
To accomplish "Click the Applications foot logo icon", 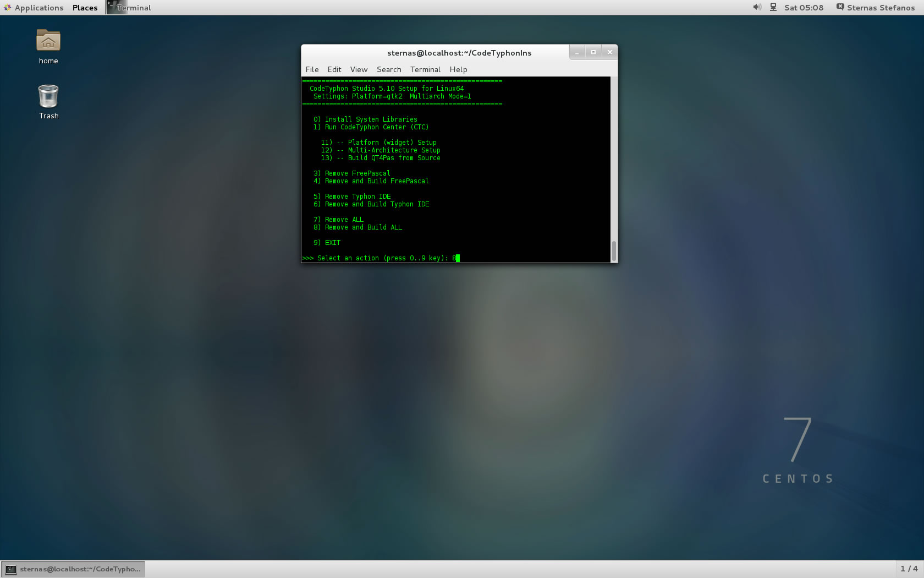I will pyautogui.click(x=7, y=7).
